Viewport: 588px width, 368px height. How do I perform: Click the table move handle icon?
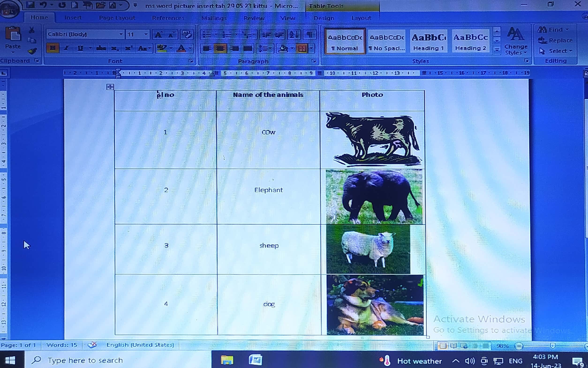110,87
